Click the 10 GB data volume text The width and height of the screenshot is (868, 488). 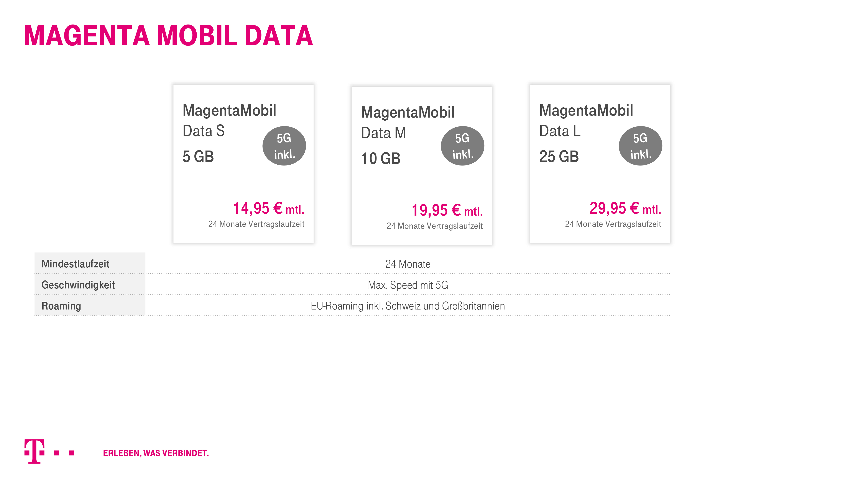pyautogui.click(x=381, y=159)
